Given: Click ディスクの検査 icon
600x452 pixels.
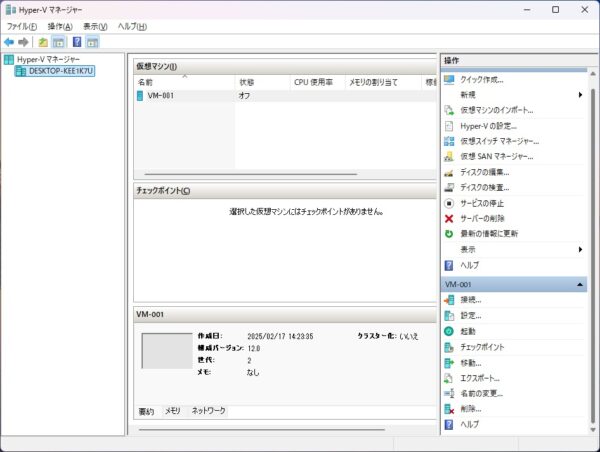Looking at the screenshot, I should tap(449, 188).
